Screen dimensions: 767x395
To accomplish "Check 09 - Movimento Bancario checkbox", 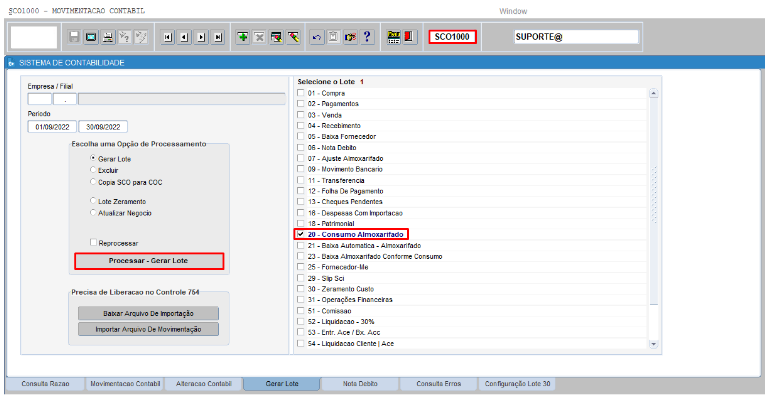I will pyautogui.click(x=301, y=169).
